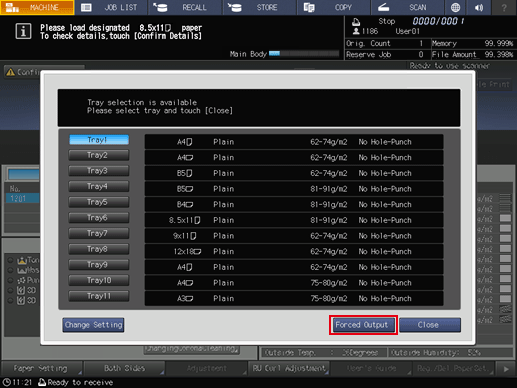Open the help question mark icon
Screen dimensions: 517x388
point(504,7)
